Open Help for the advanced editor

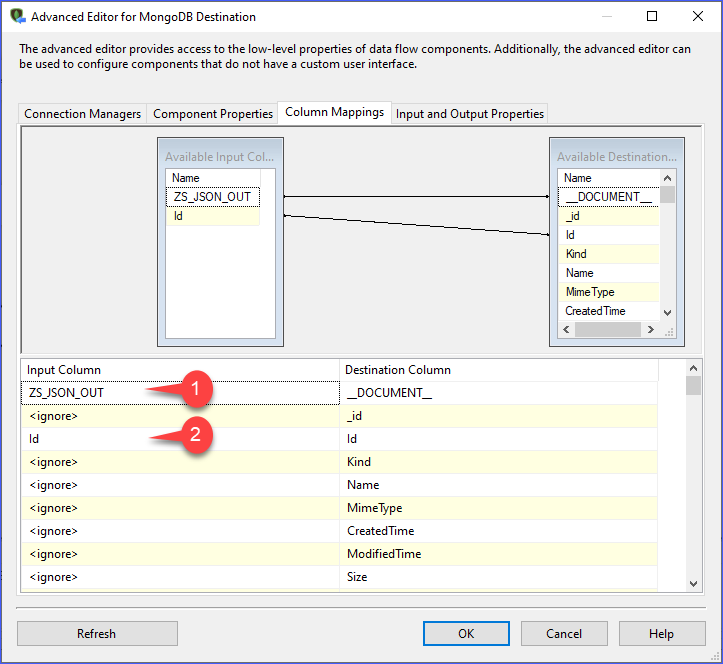coord(662,634)
